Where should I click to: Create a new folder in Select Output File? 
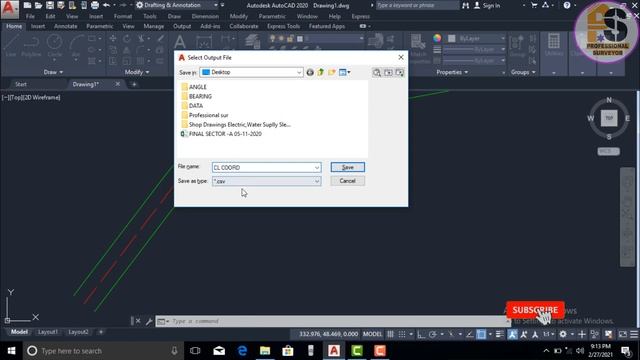pos(331,72)
